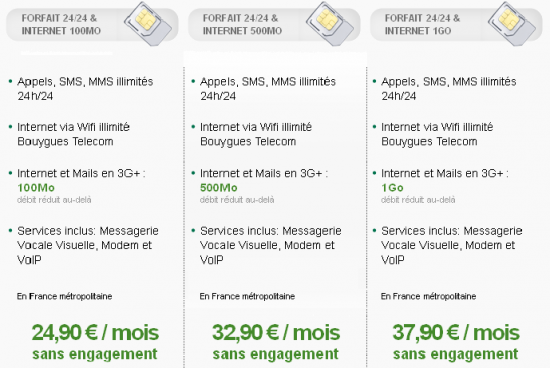Click 'sans engagement' under the 32,90 € plan
550x368 pixels.
pos(276,354)
